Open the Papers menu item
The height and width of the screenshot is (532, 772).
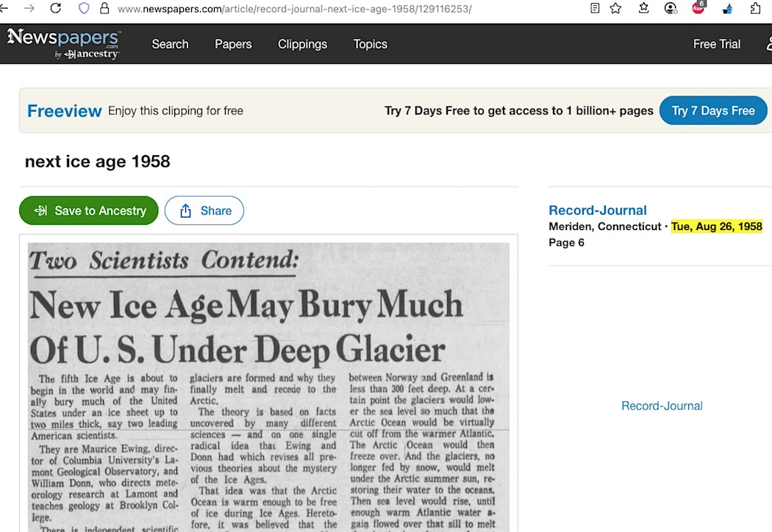point(233,44)
